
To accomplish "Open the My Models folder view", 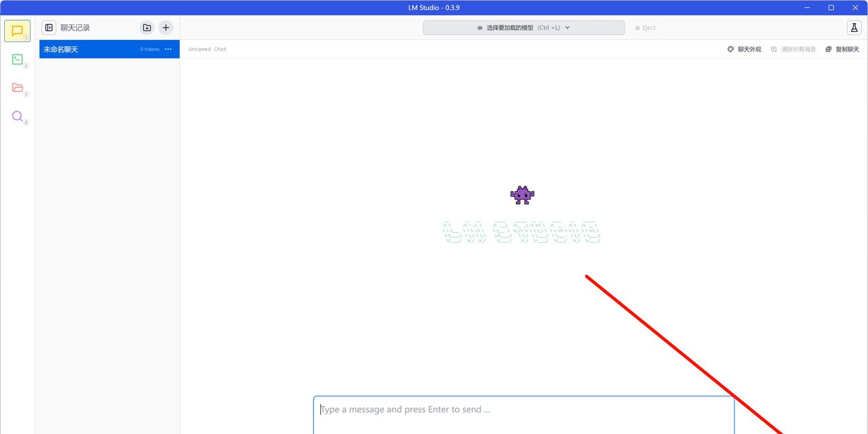I will point(17,88).
